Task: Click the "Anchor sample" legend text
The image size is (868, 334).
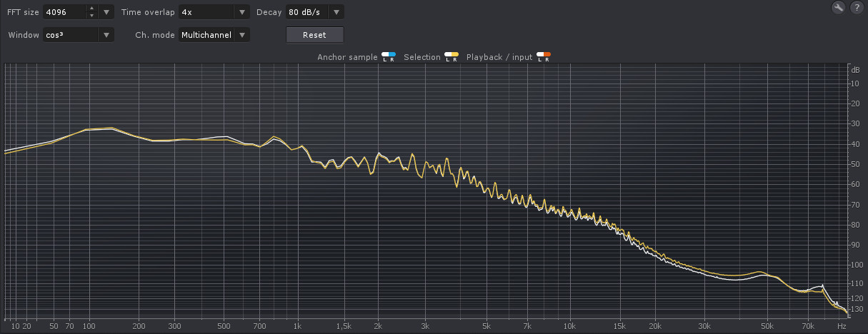Action: [347, 57]
